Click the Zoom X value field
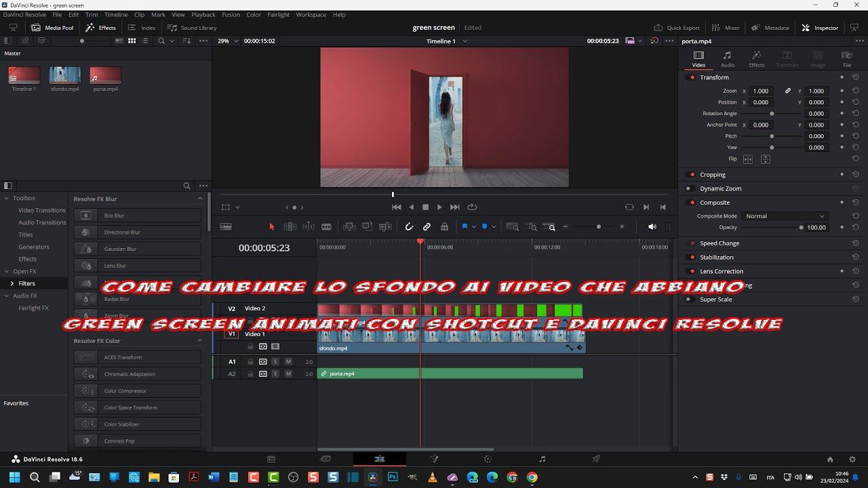Image resolution: width=868 pixels, height=488 pixels. pos(761,91)
